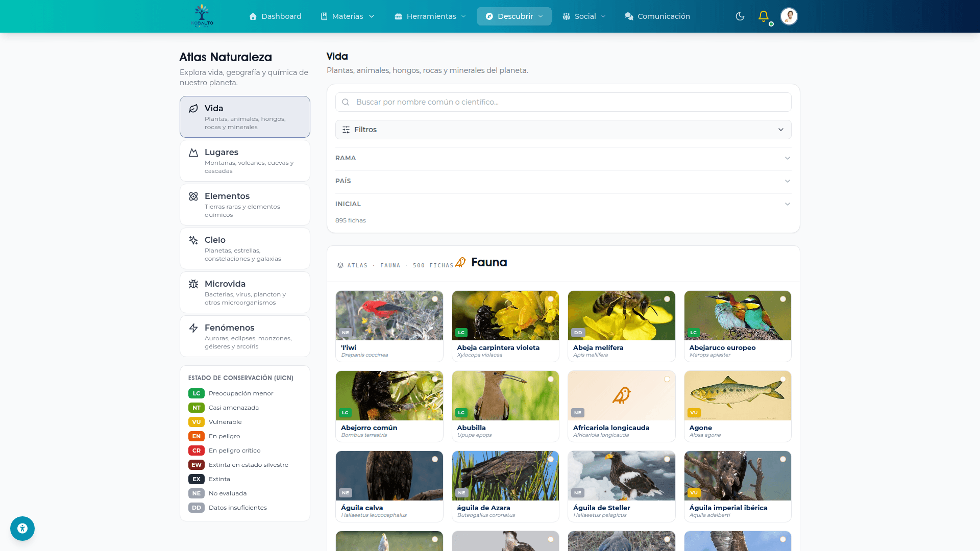Open user profile avatar
Viewport: 980px width, 551px height.
789,16
